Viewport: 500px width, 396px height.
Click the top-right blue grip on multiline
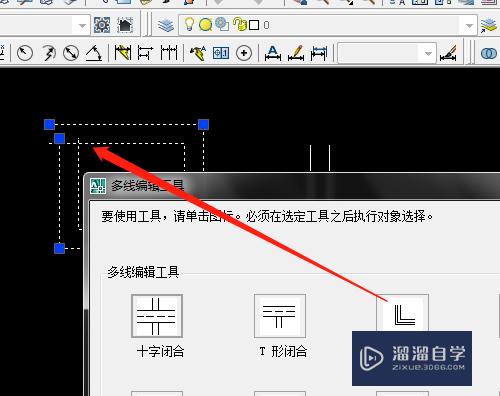(203, 124)
